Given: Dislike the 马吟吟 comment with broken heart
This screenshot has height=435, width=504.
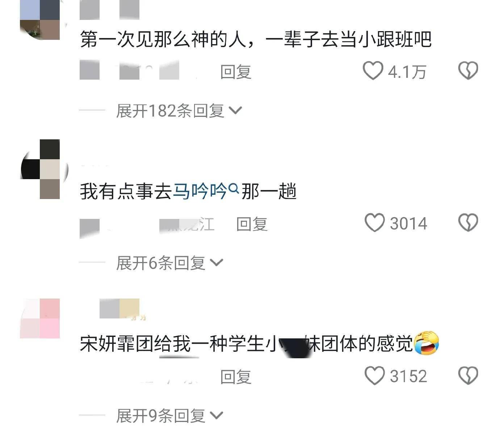Looking at the screenshot, I should (468, 223).
